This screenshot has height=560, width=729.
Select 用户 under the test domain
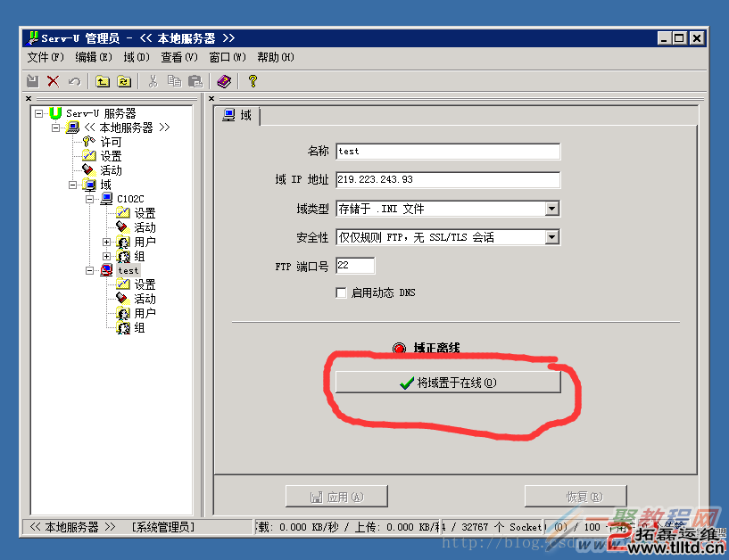click(x=145, y=313)
